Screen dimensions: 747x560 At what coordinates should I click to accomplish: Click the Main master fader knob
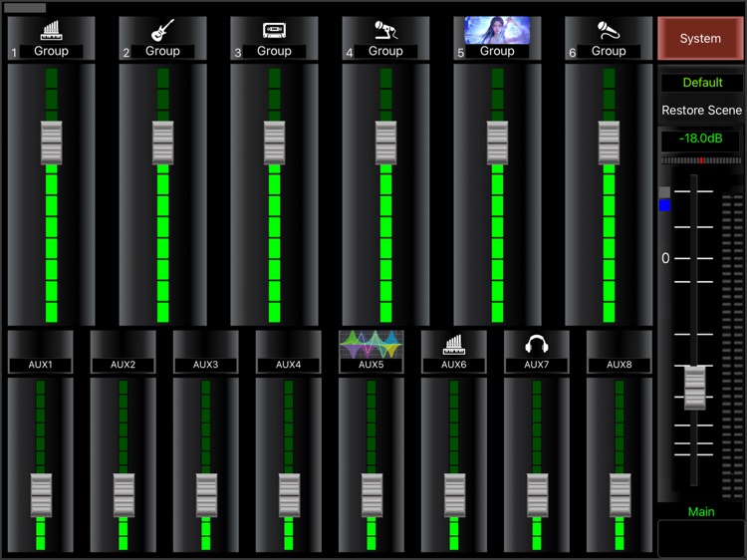tap(694, 388)
